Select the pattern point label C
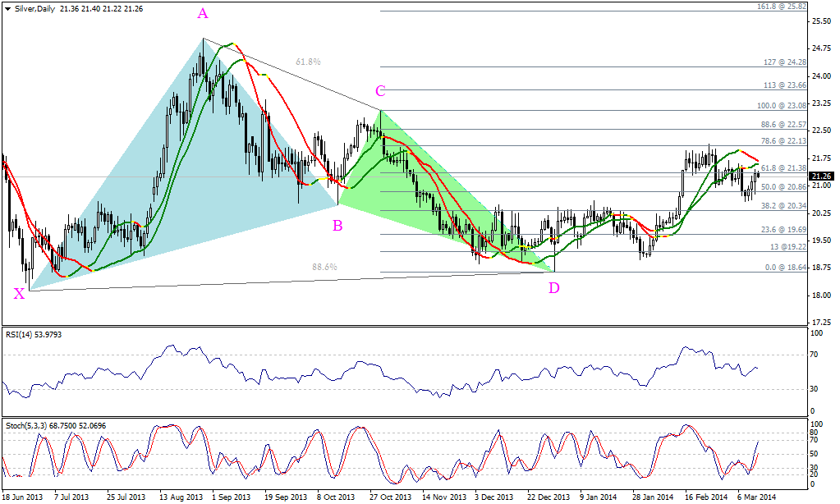840x504 pixels. point(380,92)
